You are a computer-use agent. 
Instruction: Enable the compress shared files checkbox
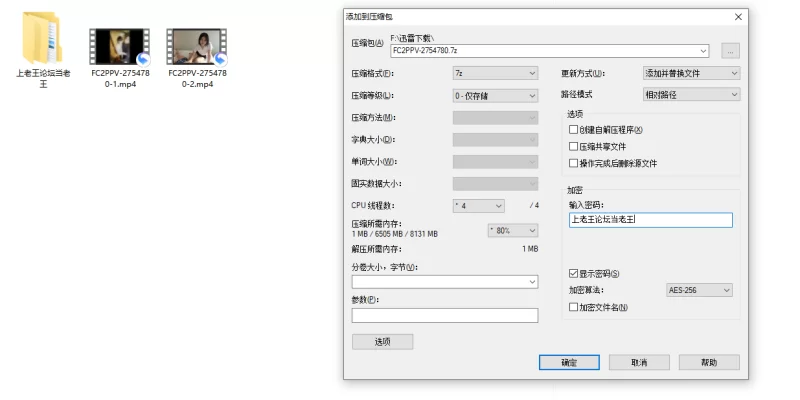click(573, 146)
